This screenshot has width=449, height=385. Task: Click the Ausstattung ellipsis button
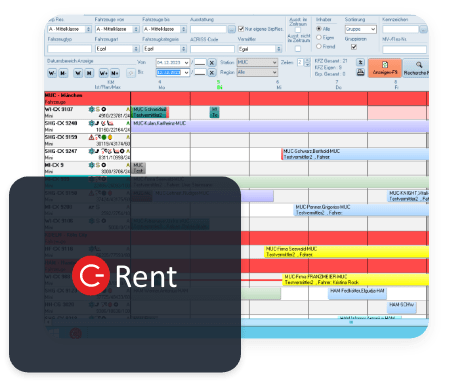click(x=232, y=29)
